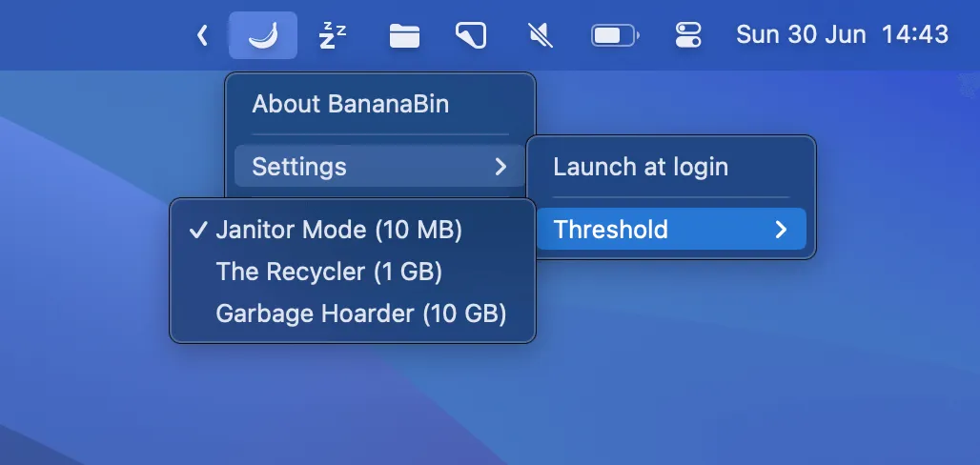This screenshot has width=980, height=465.
Task: Click the checkmark beside Janitor Mode
Action: click(x=198, y=230)
